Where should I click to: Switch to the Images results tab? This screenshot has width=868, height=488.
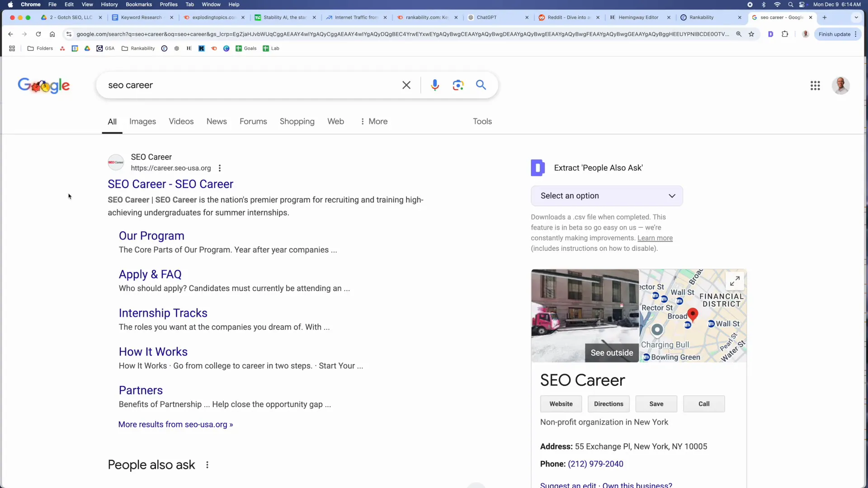pos(142,122)
